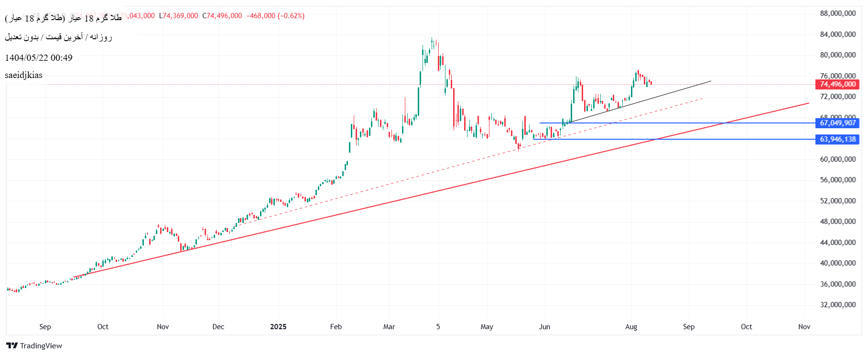Click the timestamp 1404/05/22 00:49
The width and height of the screenshot is (868, 356).
click(39, 58)
